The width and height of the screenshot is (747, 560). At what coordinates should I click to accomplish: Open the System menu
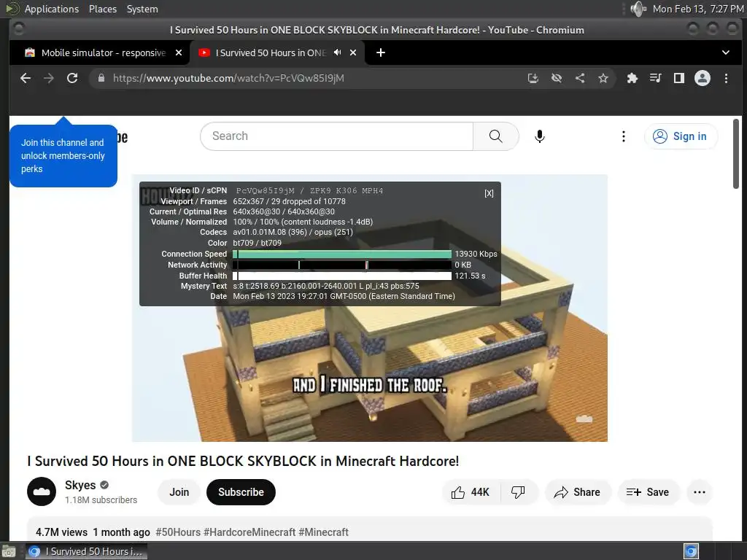point(142,9)
